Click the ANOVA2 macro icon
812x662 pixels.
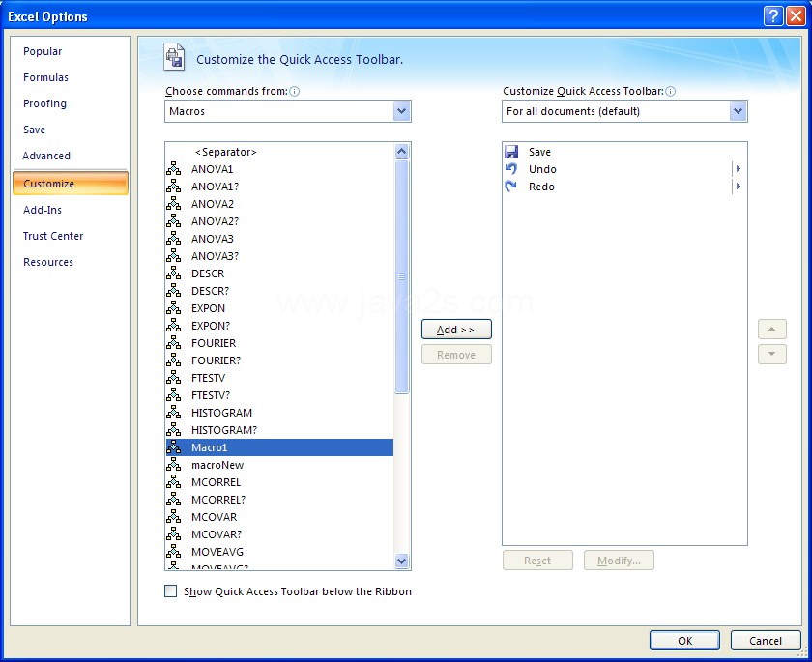[x=173, y=203]
